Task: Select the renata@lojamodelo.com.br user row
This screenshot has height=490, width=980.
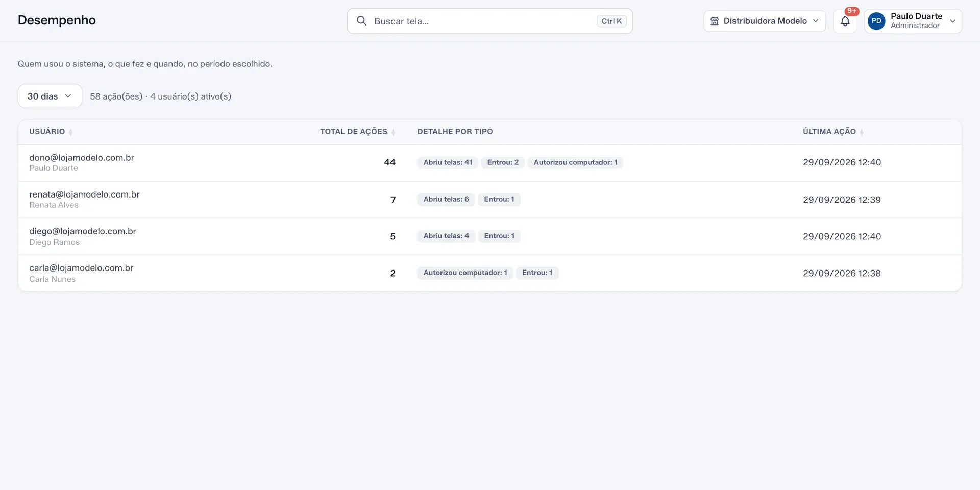Action: 490,200
